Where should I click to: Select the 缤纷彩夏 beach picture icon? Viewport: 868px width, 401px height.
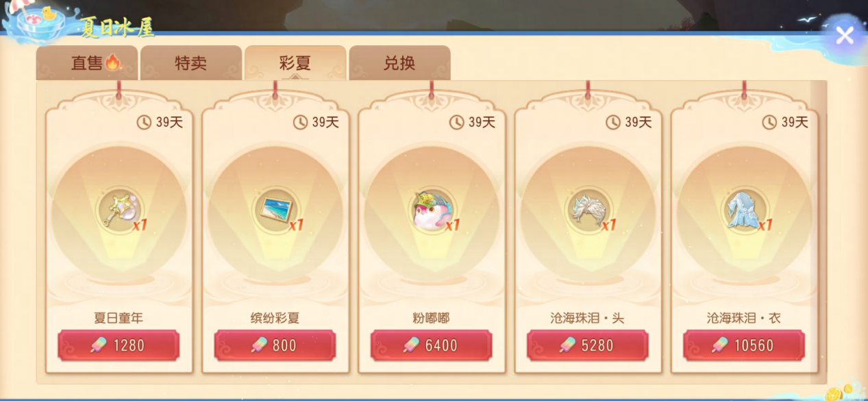275,209
